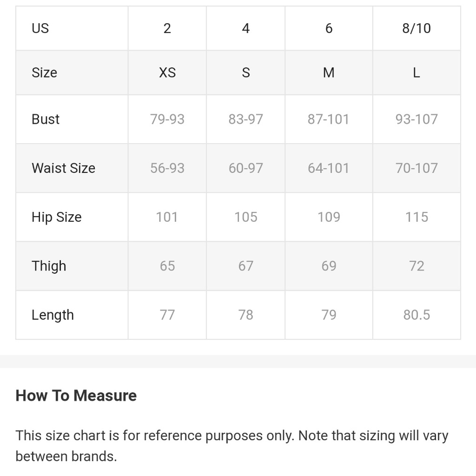476x476 pixels.
Task: Select length value 78 for S
Action: [246, 315]
